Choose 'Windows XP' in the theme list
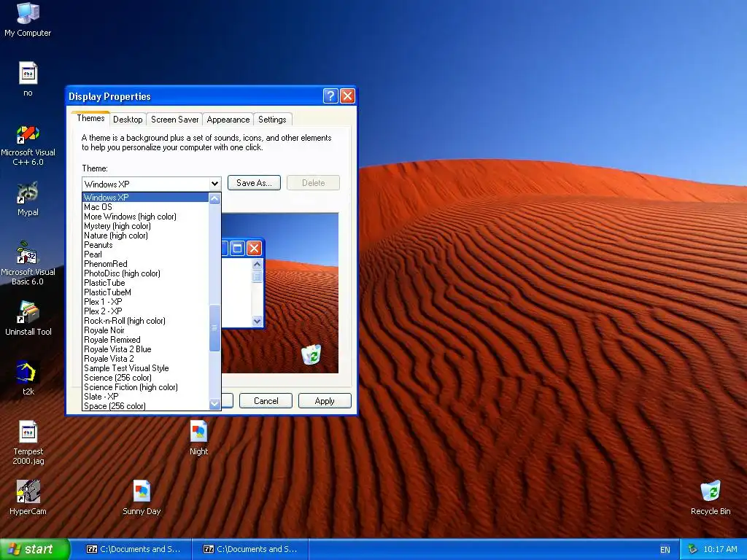 pos(146,197)
